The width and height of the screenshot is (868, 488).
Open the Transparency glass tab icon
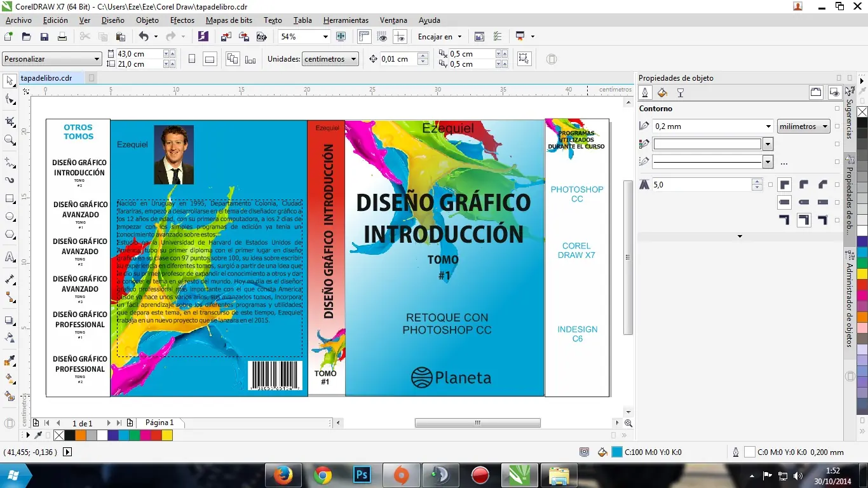tap(680, 93)
